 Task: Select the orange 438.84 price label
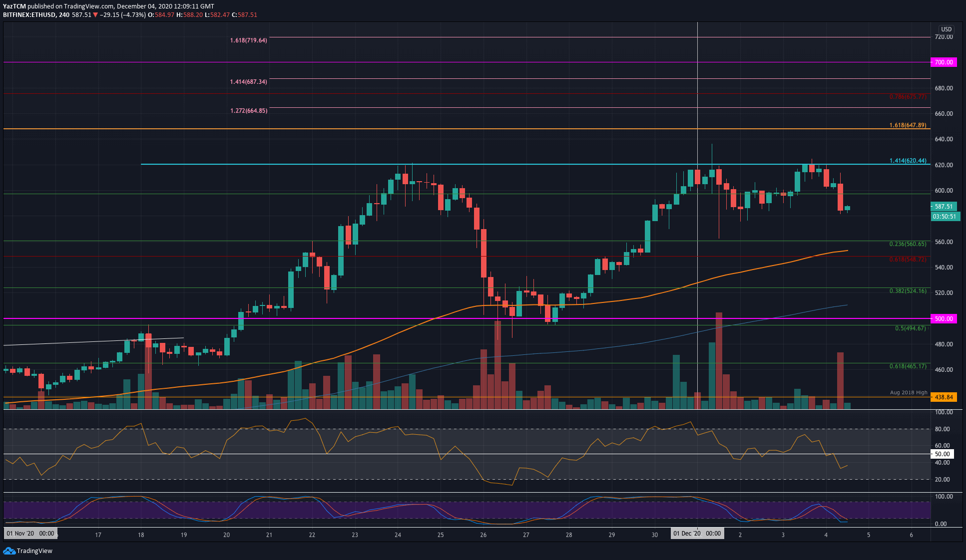pyautogui.click(x=944, y=397)
